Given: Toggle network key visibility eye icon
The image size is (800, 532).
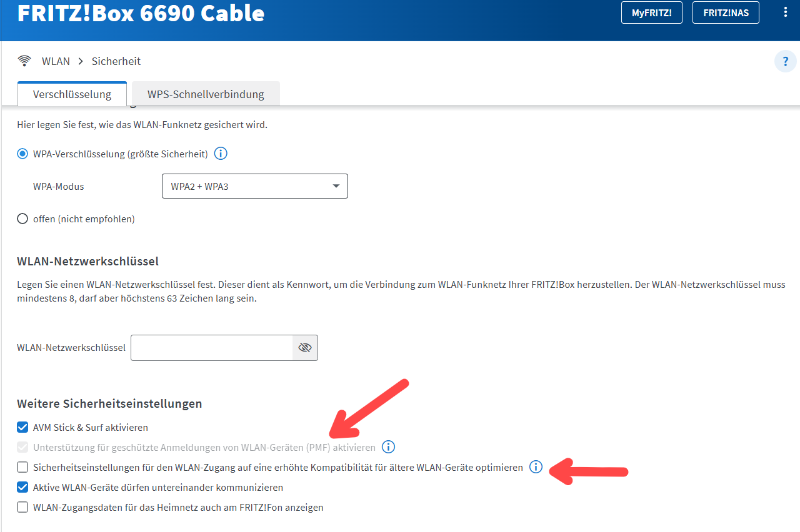Looking at the screenshot, I should pyautogui.click(x=305, y=348).
